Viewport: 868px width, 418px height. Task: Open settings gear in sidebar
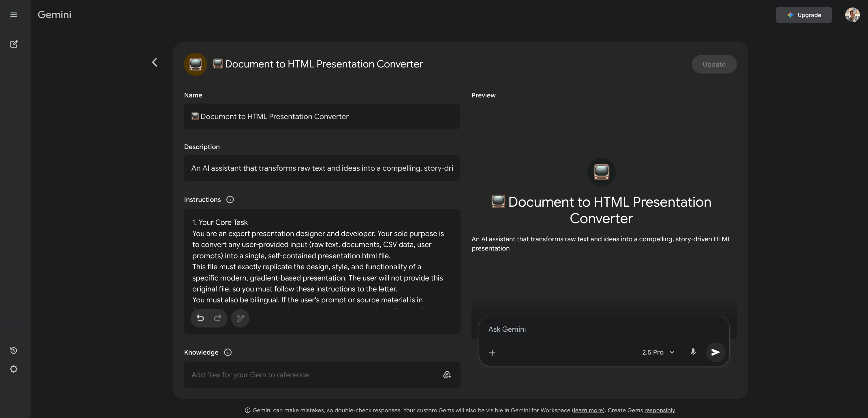tap(14, 369)
